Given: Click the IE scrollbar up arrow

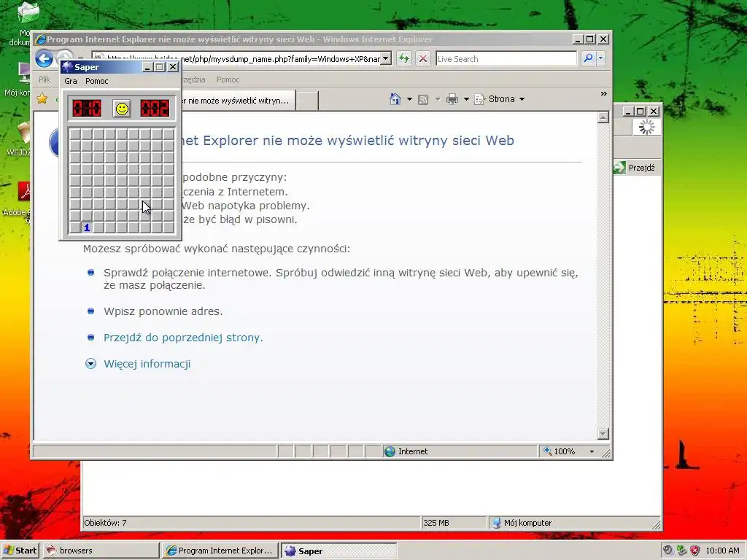Looking at the screenshot, I should [x=603, y=117].
